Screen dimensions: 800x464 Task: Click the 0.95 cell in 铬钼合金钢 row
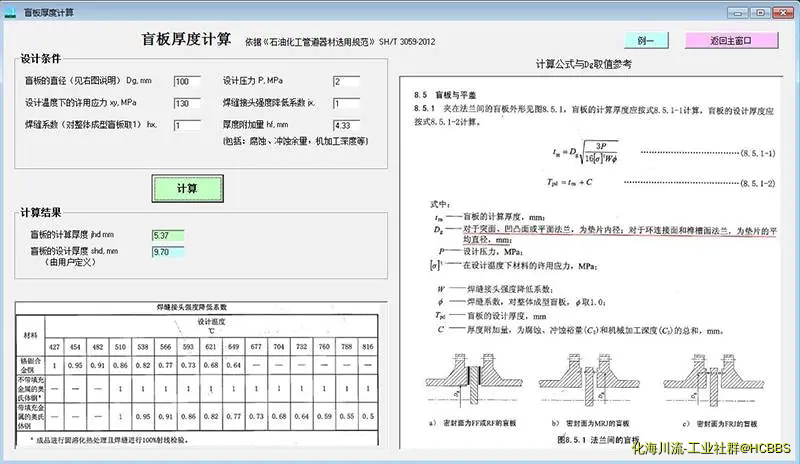tap(75, 365)
